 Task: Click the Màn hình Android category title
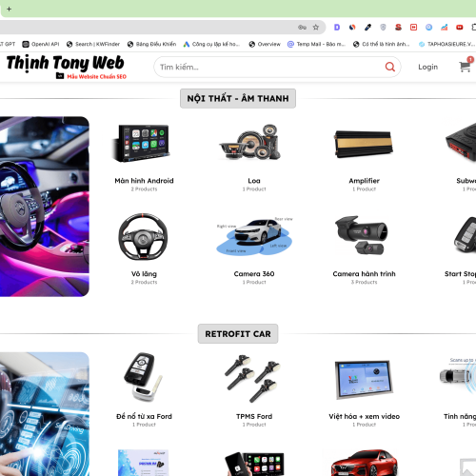pos(144,181)
